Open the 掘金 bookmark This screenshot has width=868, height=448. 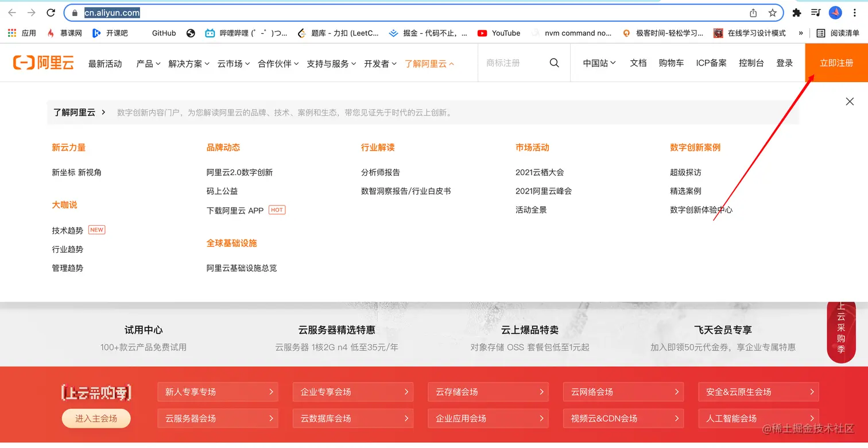[x=428, y=33]
